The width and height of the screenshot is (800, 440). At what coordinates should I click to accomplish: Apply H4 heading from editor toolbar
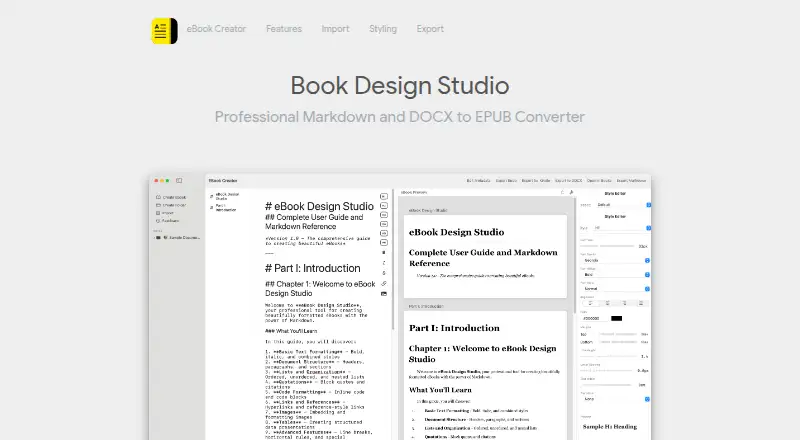click(x=384, y=224)
